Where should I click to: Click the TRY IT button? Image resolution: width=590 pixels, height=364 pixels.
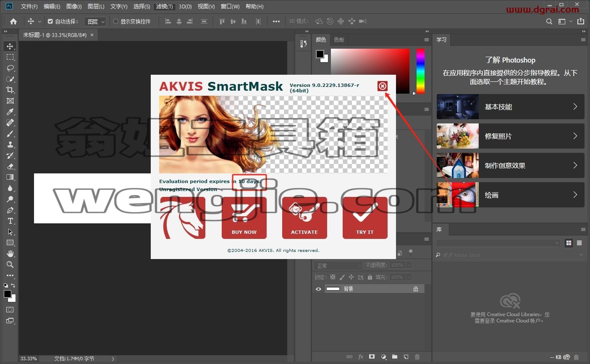[x=365, y=218]
